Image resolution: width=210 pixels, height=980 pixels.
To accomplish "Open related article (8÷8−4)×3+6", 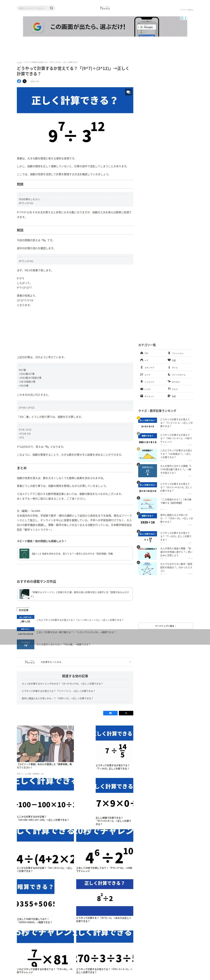I will click(62, 684).
